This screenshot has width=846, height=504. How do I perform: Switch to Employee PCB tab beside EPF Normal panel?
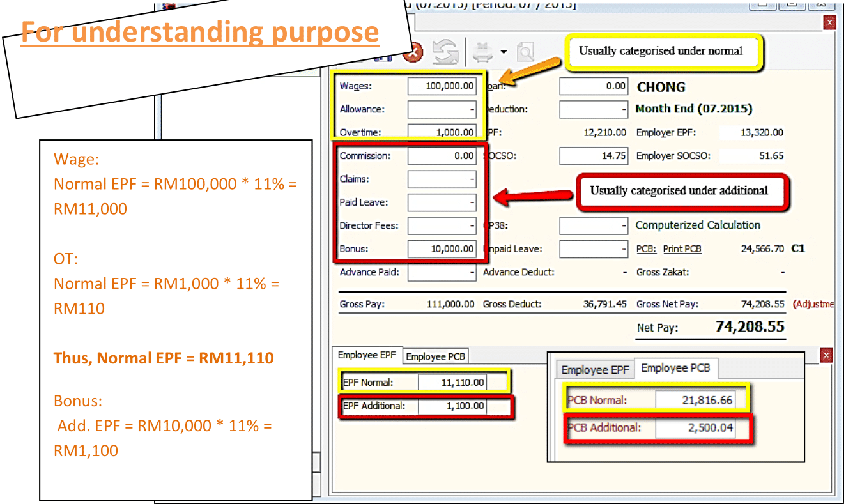point(435,356)
